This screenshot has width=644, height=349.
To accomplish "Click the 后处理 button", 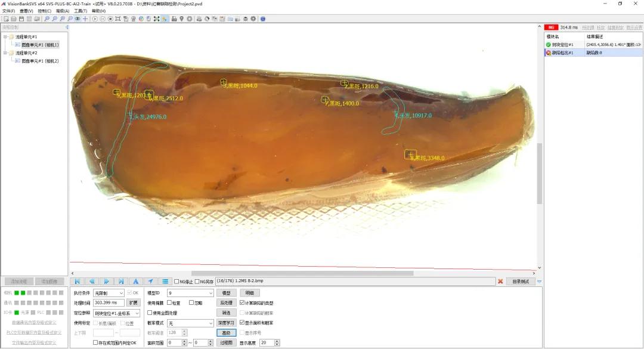I will tap(227, 303).
